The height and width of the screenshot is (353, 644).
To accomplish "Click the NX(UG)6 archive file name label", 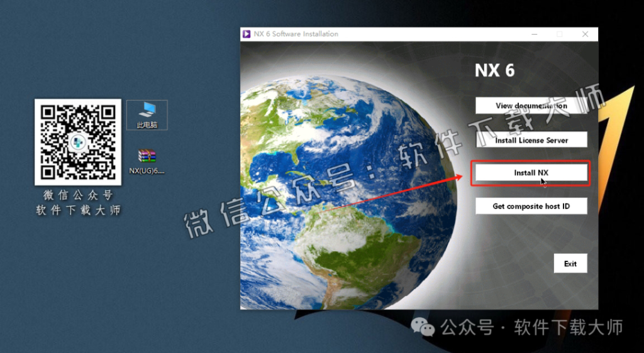I will [x=147, y=171].
